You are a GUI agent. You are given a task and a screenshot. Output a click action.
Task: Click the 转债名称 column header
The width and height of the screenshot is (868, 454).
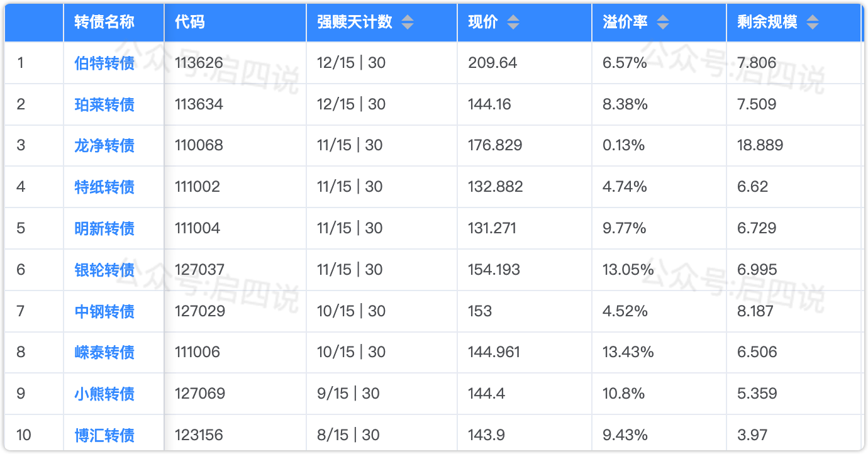pyautogui.click(x=104, y=23)
